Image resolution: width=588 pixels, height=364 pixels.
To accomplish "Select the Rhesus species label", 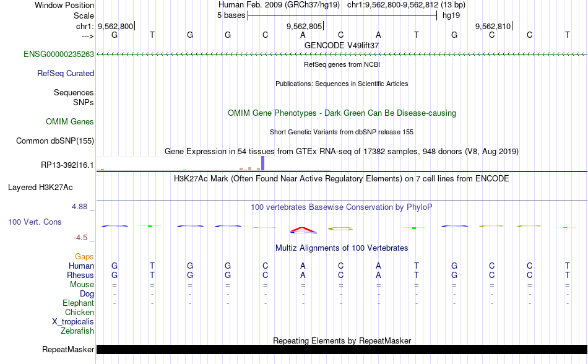I will point(80,275).
